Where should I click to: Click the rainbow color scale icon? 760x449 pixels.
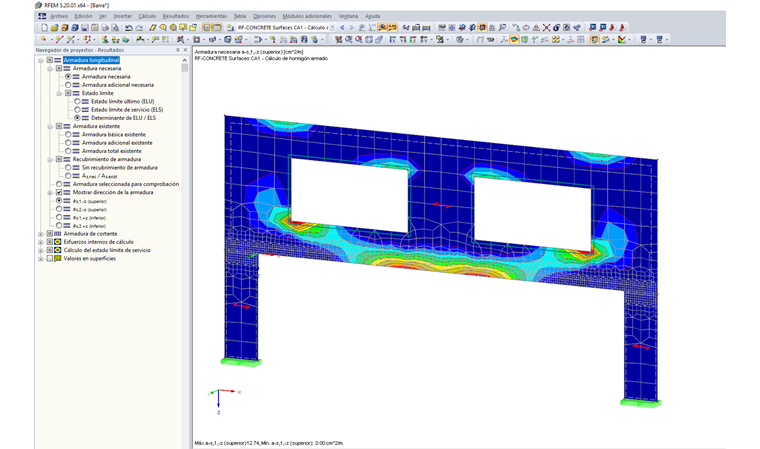[622, 40]
